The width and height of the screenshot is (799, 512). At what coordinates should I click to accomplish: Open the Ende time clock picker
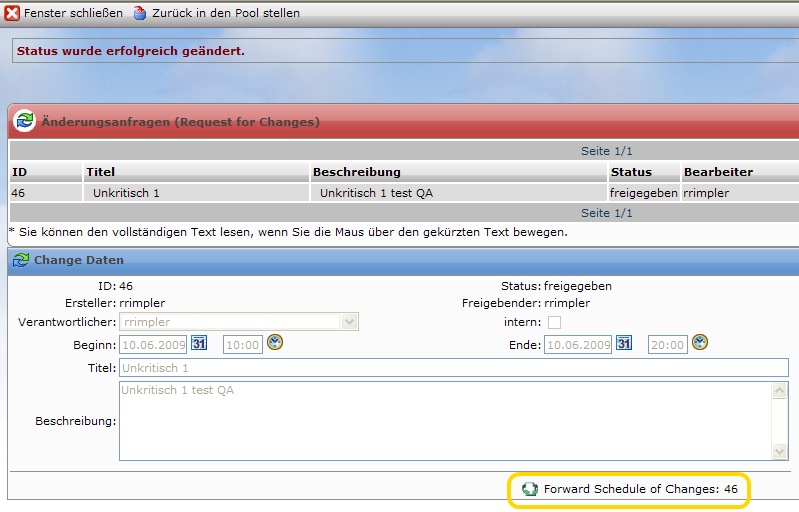700,343
